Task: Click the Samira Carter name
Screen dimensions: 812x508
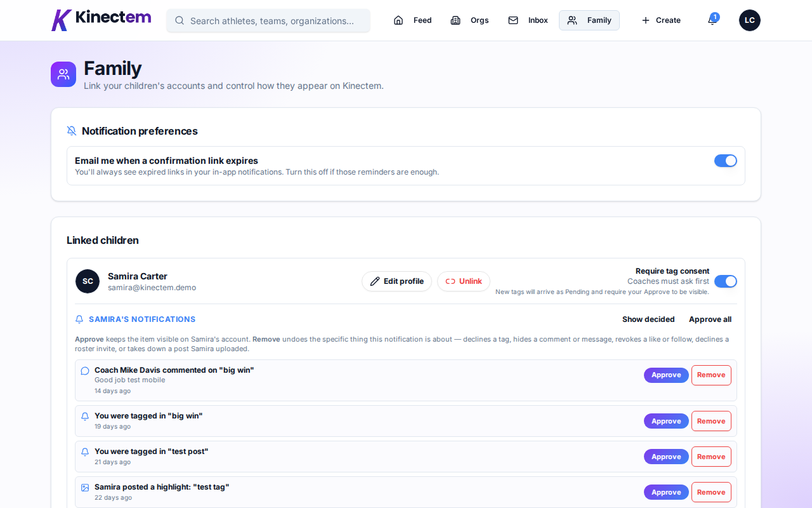Action: pyautogui.click(x=138, y=276)
